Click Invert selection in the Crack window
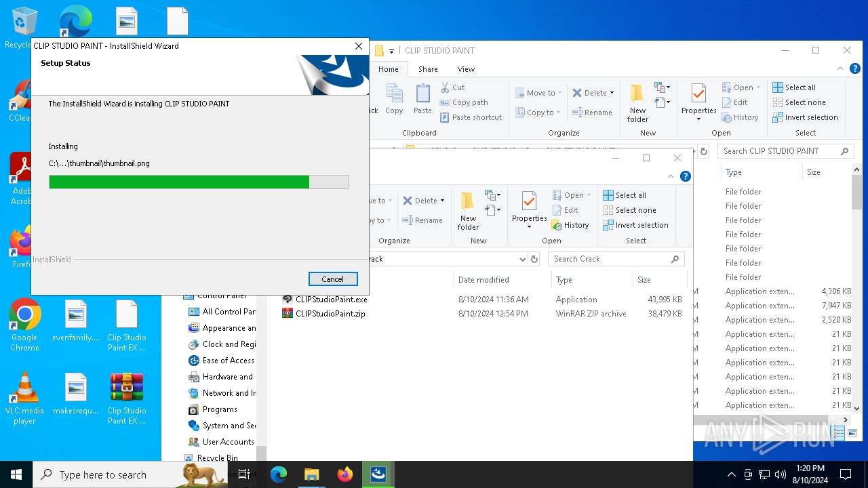This screenshot has width=868, height=488. click(x=635, y=225)
